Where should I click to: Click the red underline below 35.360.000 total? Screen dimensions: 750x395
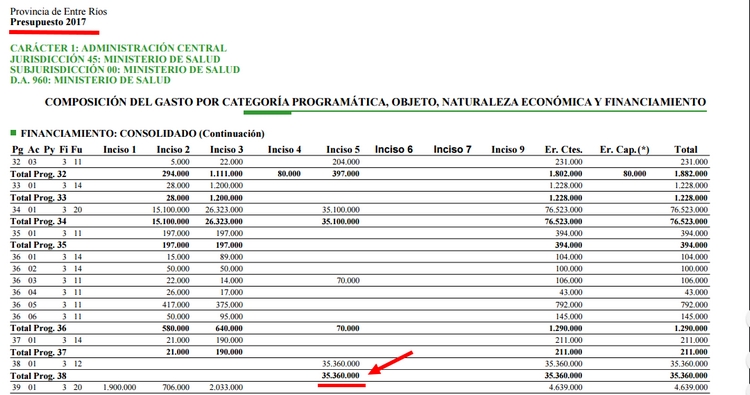pos(342,384)
